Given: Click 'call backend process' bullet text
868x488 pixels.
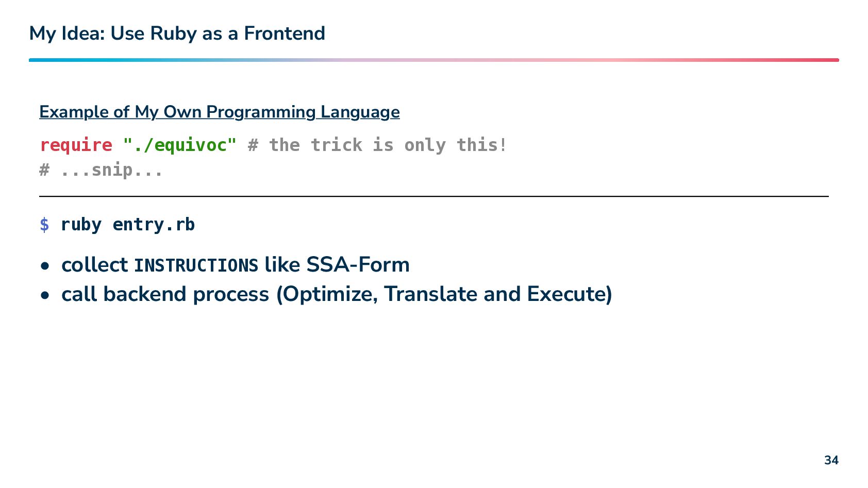Looking at the screenshot, I should (x=165, y=294).
